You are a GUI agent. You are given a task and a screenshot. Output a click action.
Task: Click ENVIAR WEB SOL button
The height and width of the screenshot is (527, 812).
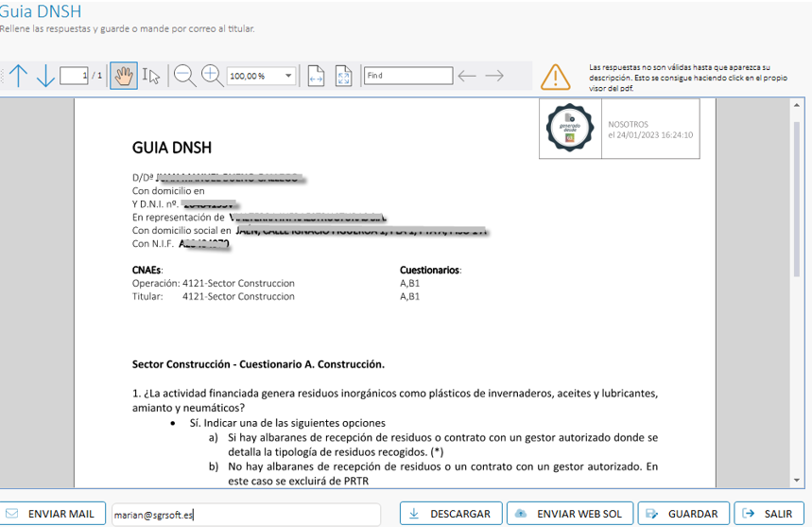point(570,514)
